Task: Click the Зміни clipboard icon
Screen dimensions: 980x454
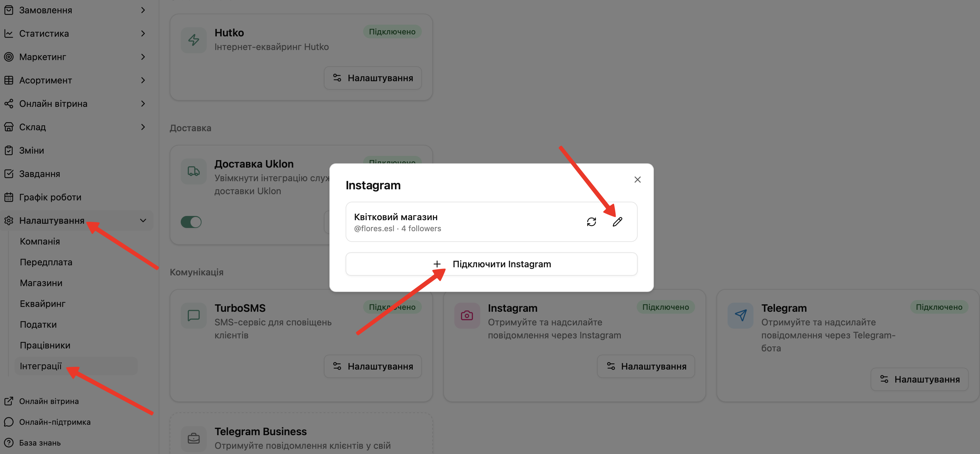Action: 9,150
